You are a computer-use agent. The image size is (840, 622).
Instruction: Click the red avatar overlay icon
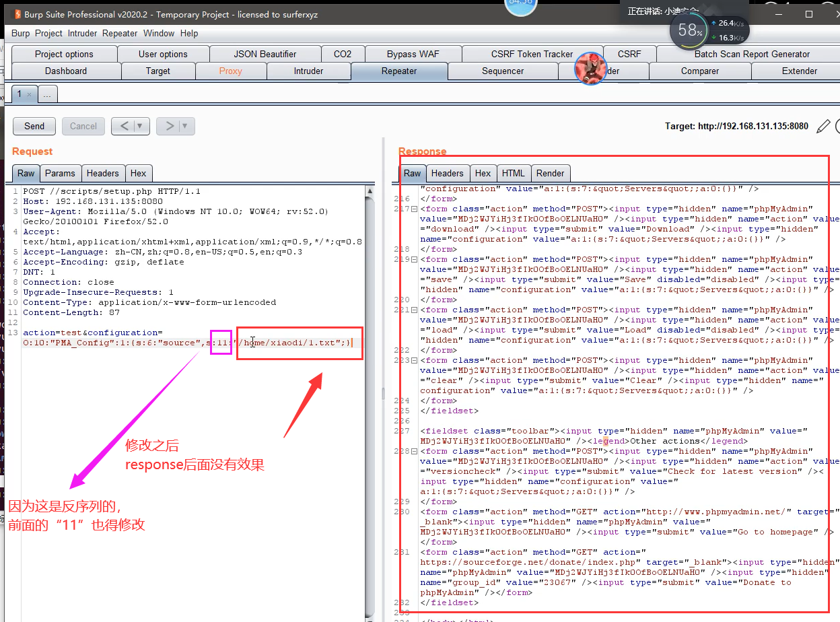pyautogui.click(x=590, y=67)
